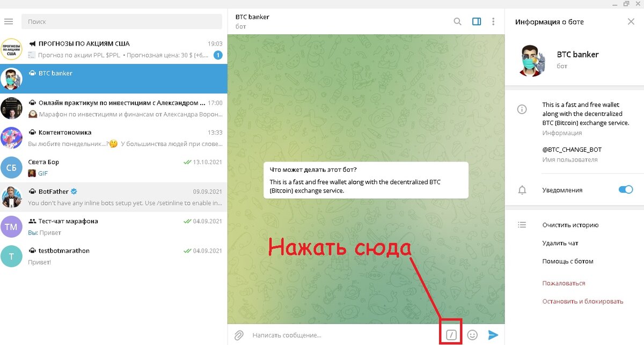Click Пожаловаться report link
Viewport: 644px width, 345px height.
[563, 283]
